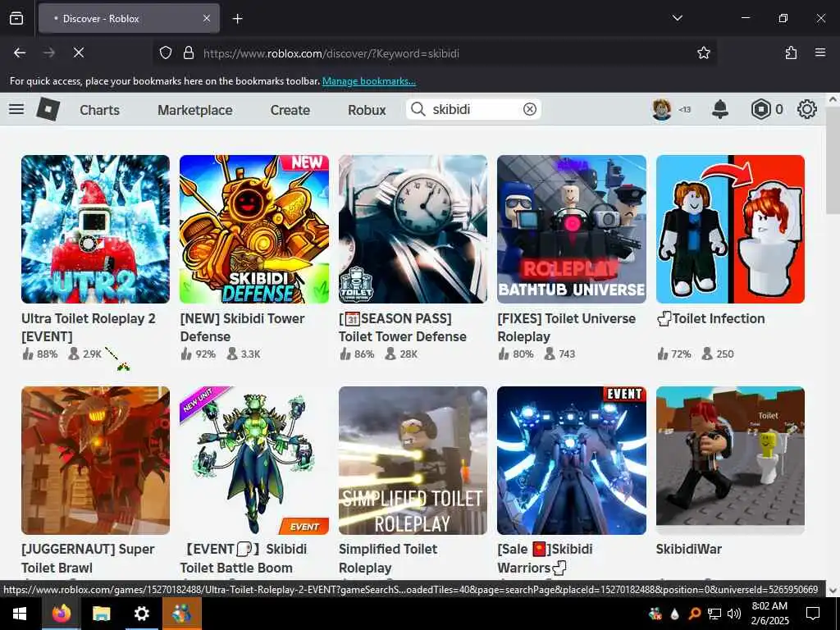
Task: Open the Marketplace page
Action: pyautogui.click(x=195, y=110)
